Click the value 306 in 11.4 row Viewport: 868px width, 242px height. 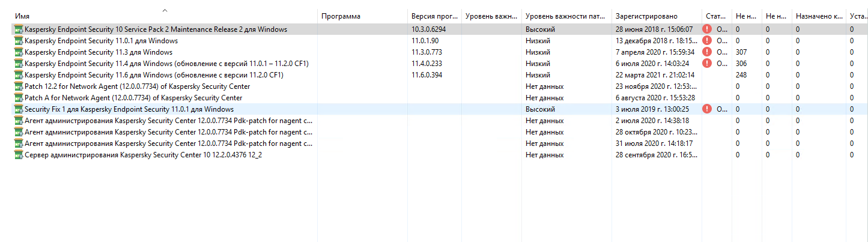click(x=741, y=64)
